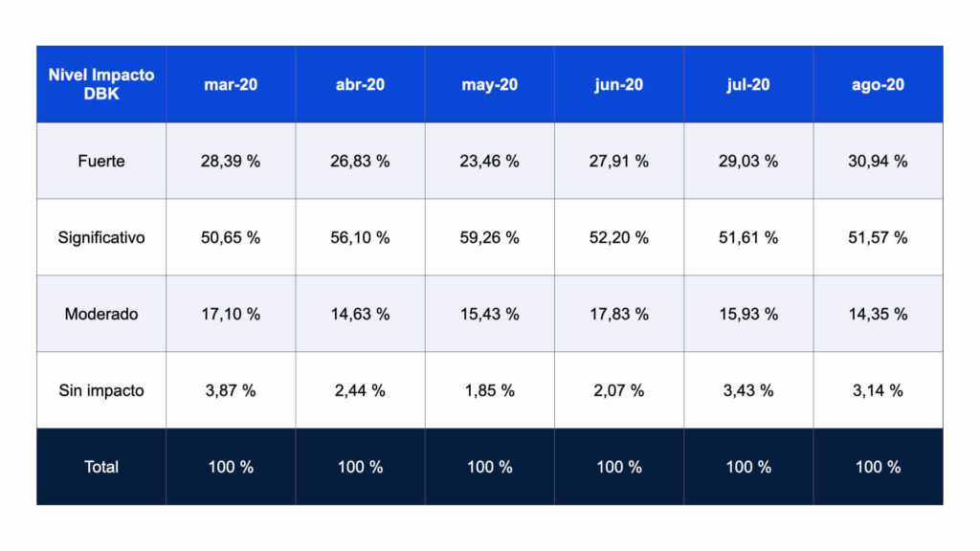Click the 56,10 % cell under abr-20
The width and height of the screenshot is (980, 551).
click(360, 237)
